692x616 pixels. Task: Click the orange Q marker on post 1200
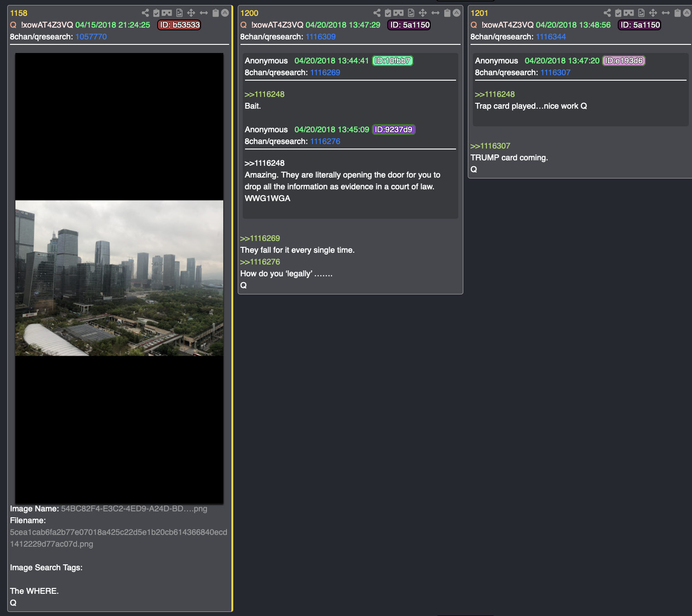pyautogui.click(x=244, y=25)
